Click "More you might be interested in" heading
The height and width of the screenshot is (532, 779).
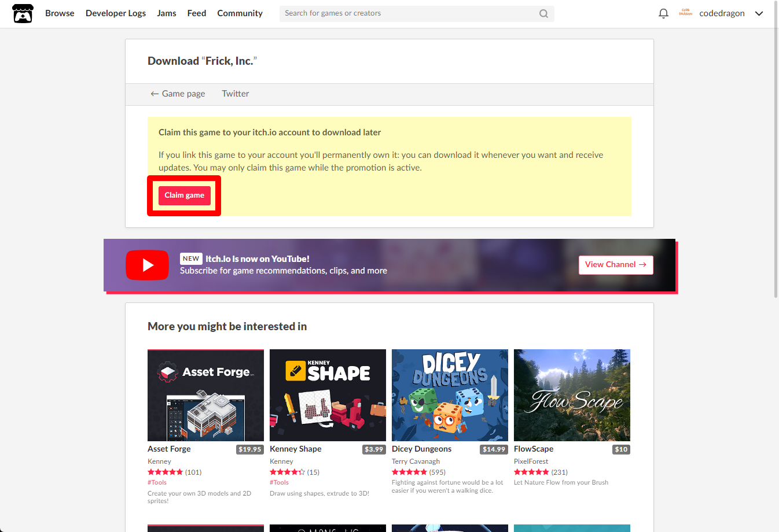[x=227, y=326]
